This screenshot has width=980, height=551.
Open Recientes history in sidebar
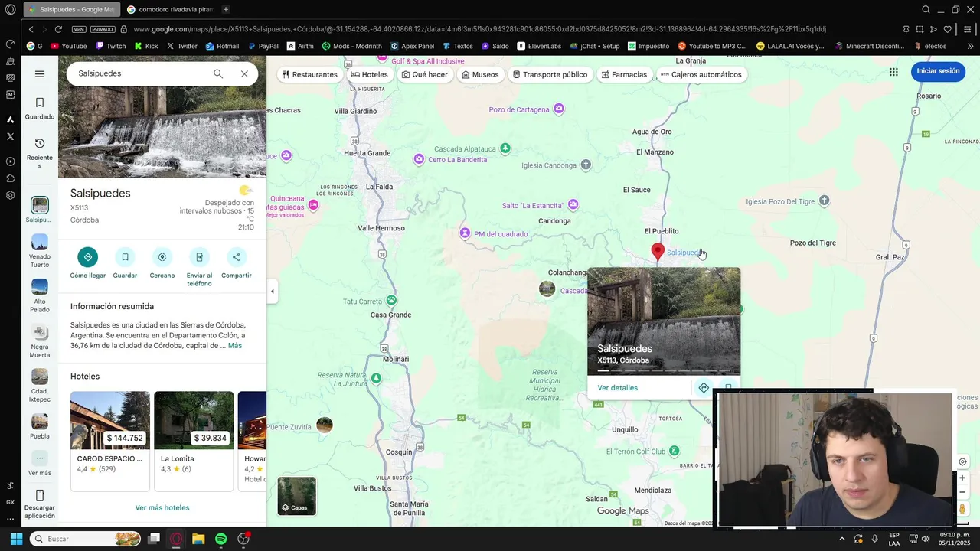tap(40, 154)
